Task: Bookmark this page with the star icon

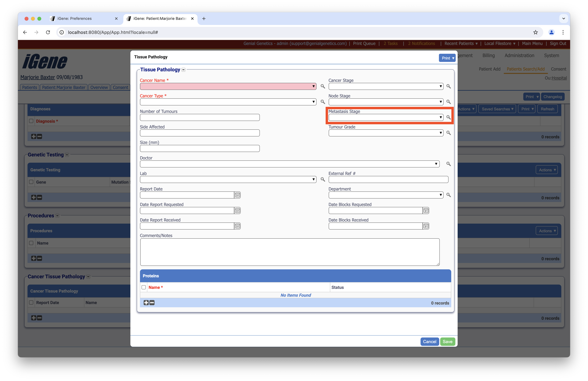Action: [535, 32]
